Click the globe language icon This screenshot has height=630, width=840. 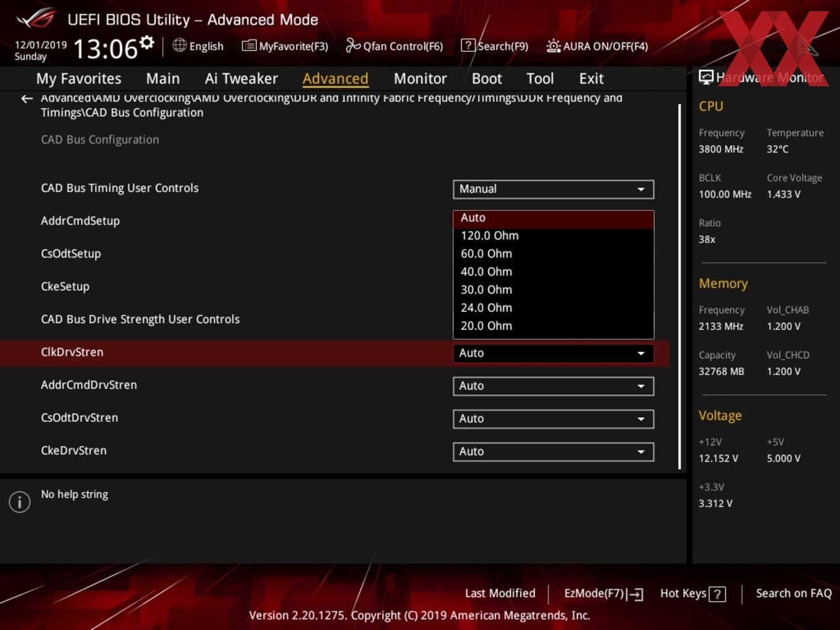click(179, 45)
